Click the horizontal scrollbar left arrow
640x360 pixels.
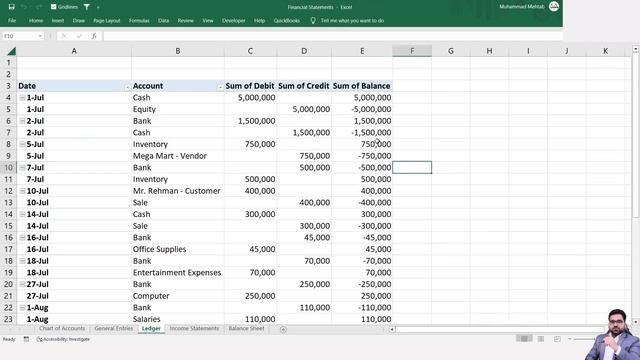point(392,329)
